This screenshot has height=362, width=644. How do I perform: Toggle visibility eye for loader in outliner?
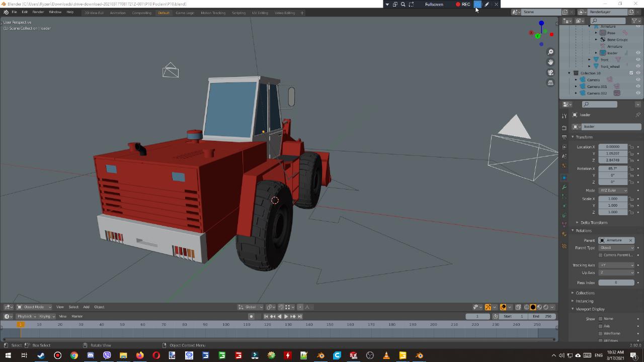(638, 53)
